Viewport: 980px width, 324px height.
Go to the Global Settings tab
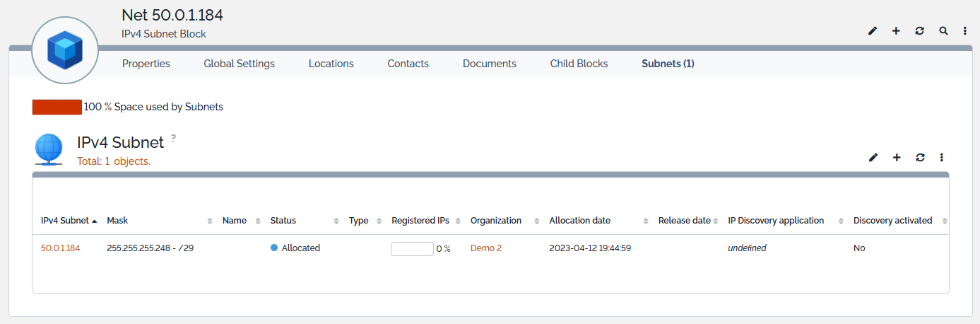(239, 64)
